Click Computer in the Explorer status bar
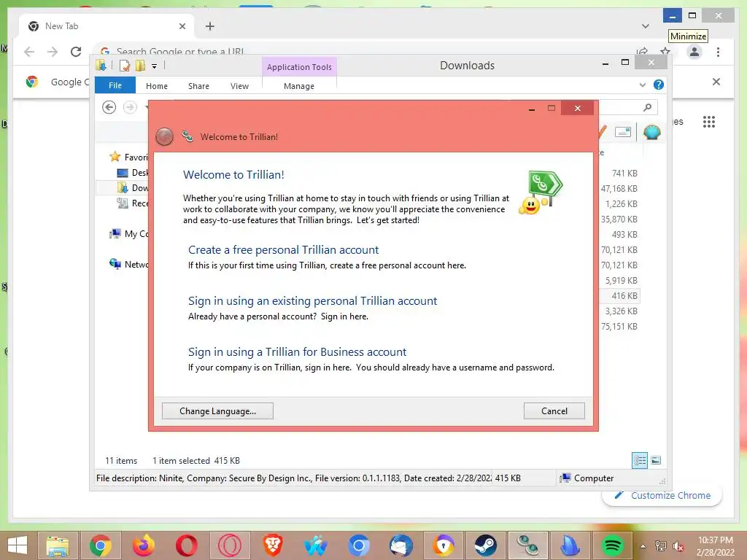The height and width of the screenshot is (560, 747). (x=587, y=478)
